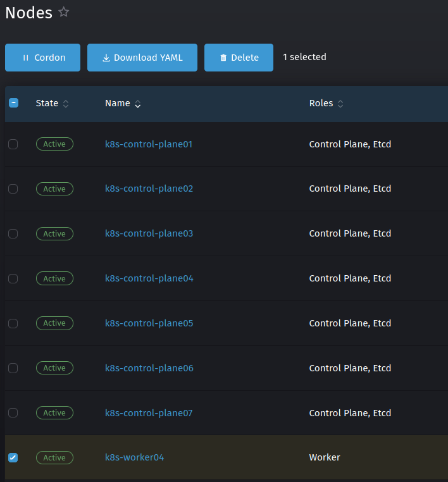Open the k8s-control-plane07 node link

pyautogui.click(x=149, y=413)
